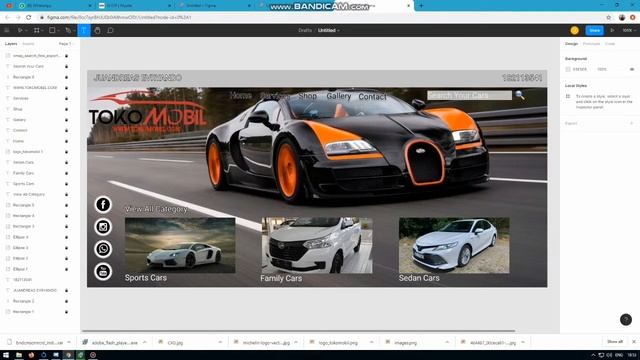
Task: Open a new browser tab
Action: pyautogui.click(x=421, y=6)
